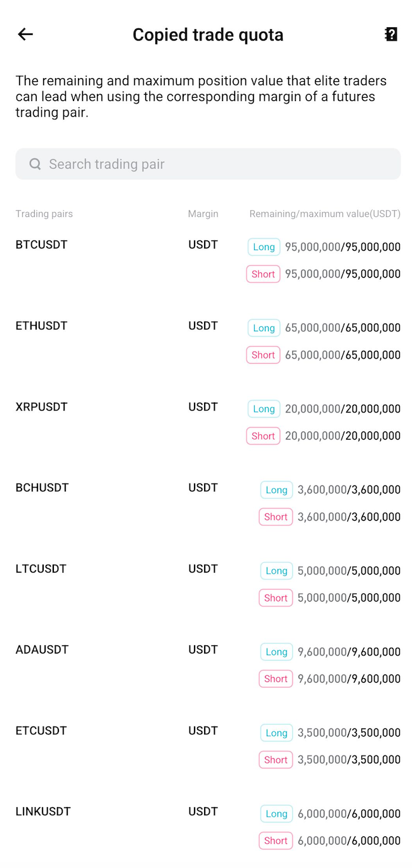Tap the BTCUSDT Long tag
Screen dimensions: 412x868
(264, 247)
